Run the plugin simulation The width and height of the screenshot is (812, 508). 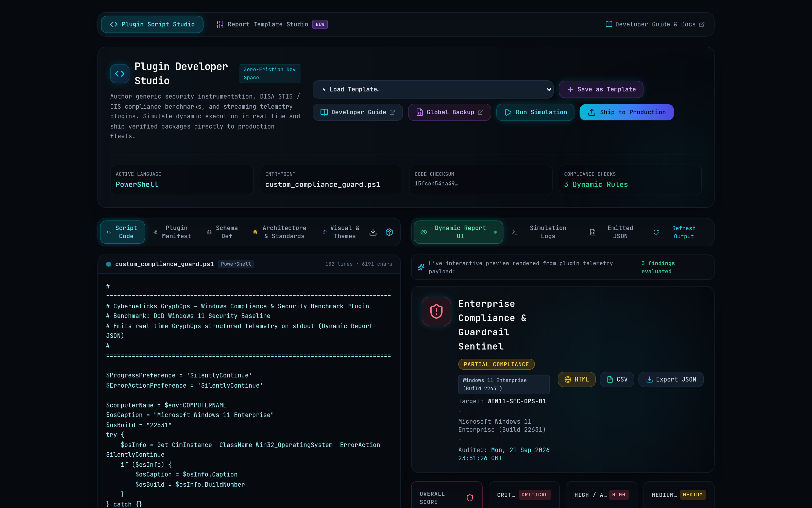click(x=535, y=112)
